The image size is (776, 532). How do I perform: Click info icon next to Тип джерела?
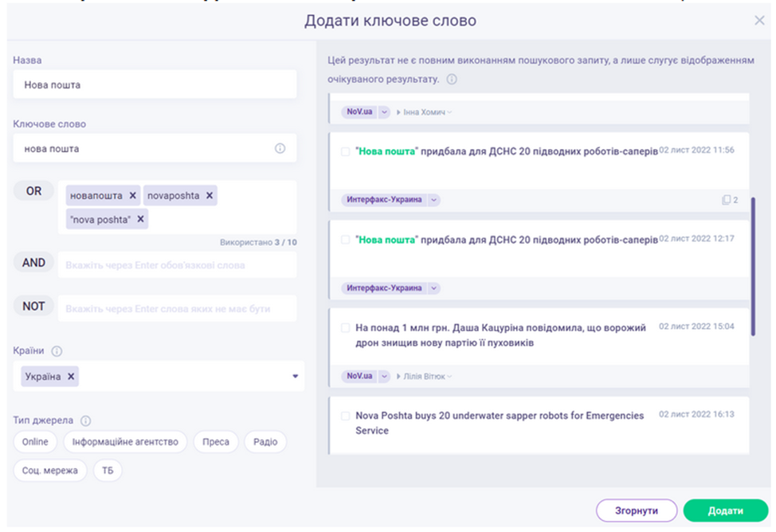pos(86,421)
